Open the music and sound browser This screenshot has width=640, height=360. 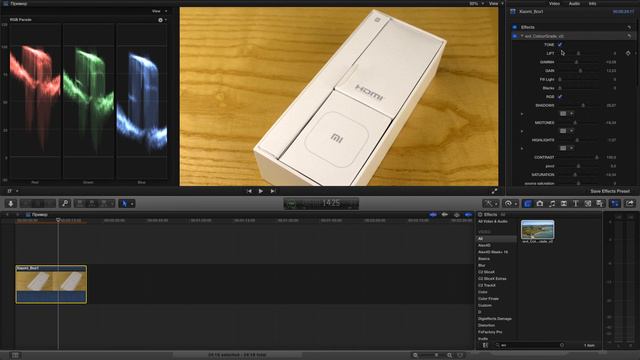point(552,203)
